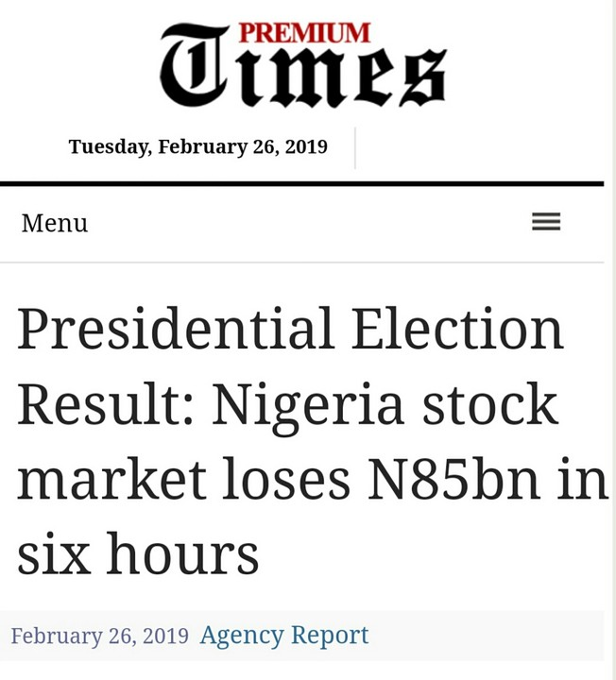
Task: Click "market loses" in the headline
Action: (183, 480)
